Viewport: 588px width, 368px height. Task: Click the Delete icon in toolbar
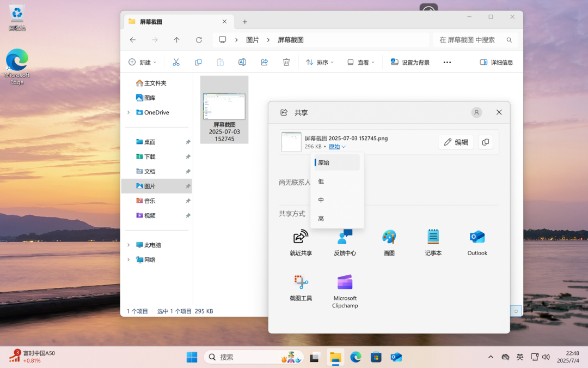click(286, 62)
